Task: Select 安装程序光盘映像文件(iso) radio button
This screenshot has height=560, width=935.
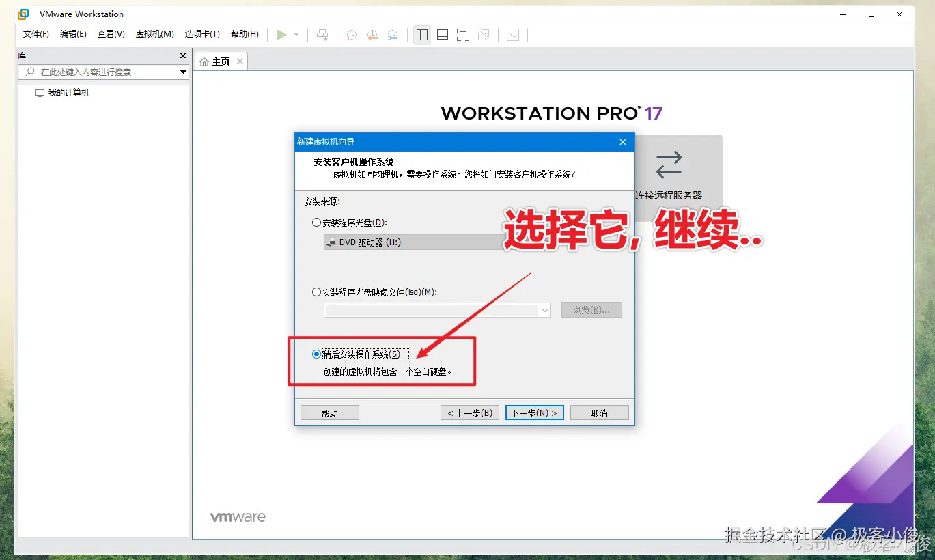Action: coord(316,292)
